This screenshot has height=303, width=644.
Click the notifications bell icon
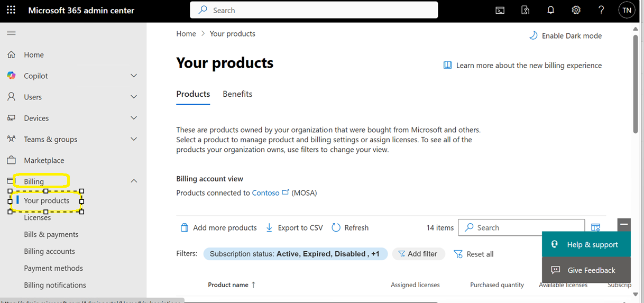[550, 10]
